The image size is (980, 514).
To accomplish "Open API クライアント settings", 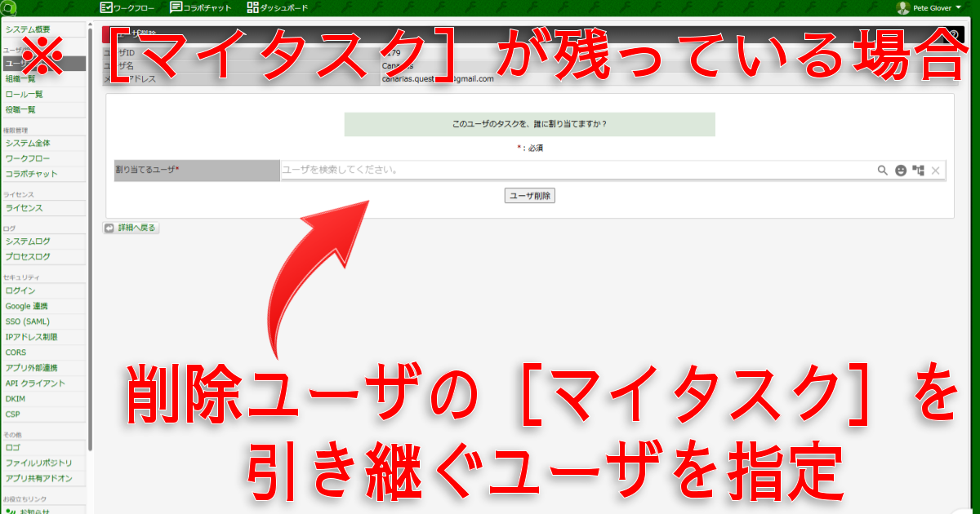I will [43, 383].
